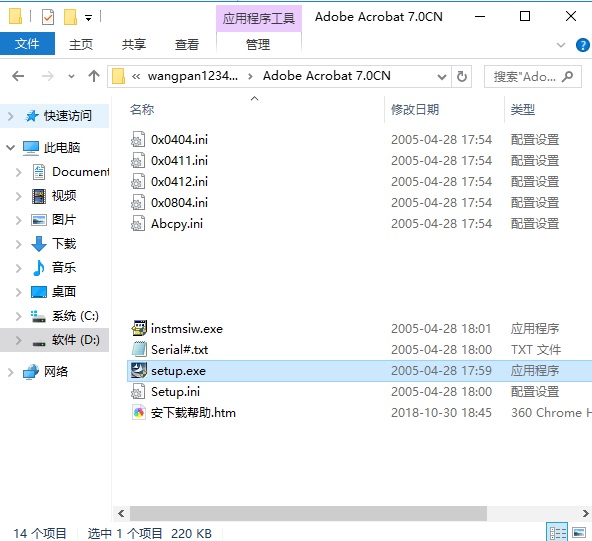592x541 pixels.
Task: Select the Serial#.txt notepad icon
Action: [x=139, y=350]
